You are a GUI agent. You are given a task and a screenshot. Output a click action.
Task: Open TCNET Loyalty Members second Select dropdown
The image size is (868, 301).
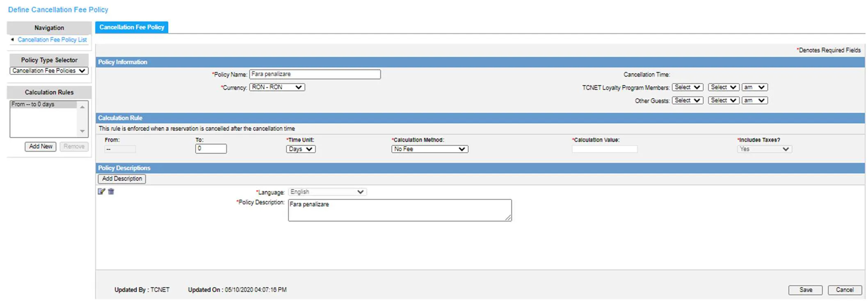pos(724,87)
